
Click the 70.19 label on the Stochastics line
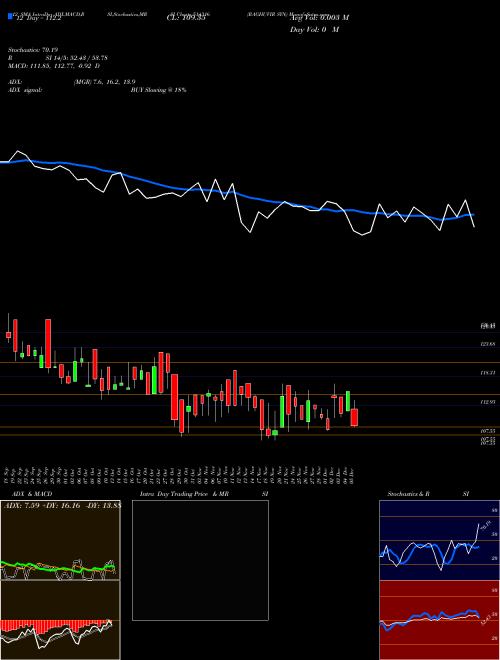tap(486, 526)
